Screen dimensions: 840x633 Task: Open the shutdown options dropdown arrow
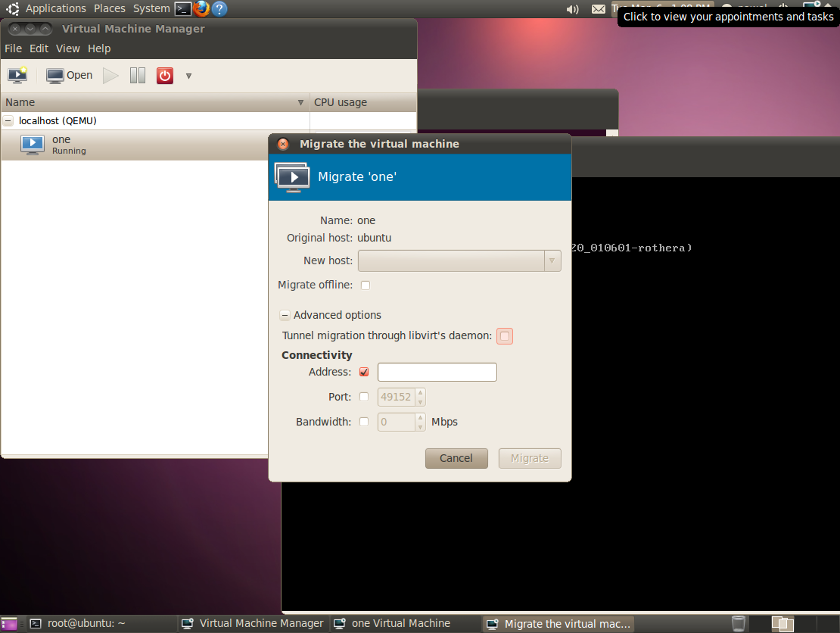(x=188, y=76)
